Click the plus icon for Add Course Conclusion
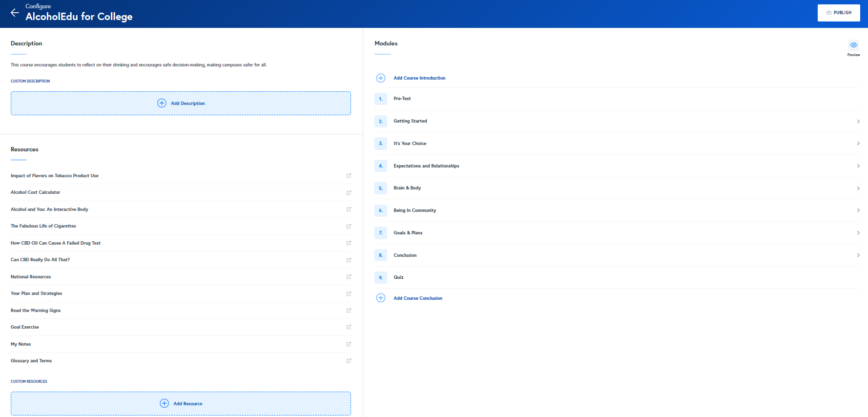 (x=381, y=298)
